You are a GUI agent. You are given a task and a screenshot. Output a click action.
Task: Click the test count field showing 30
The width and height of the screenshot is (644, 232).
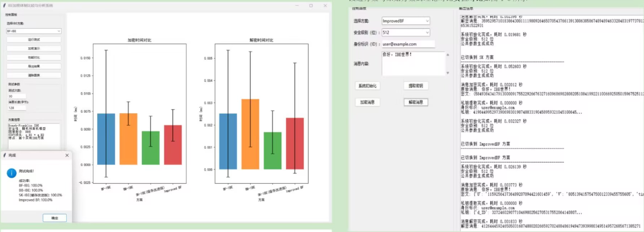click(17, 96)
